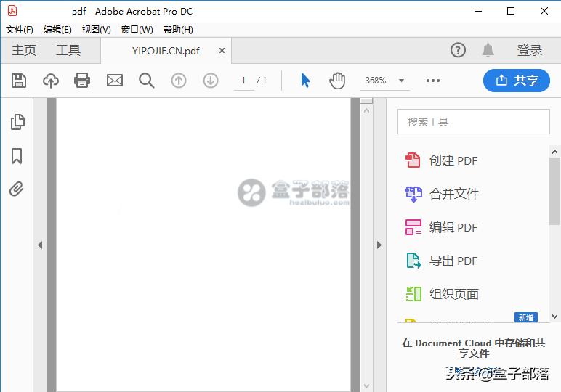Open the 文件(F) menu
The width and height of the screenshot is (561, 392).
(20, 30)
